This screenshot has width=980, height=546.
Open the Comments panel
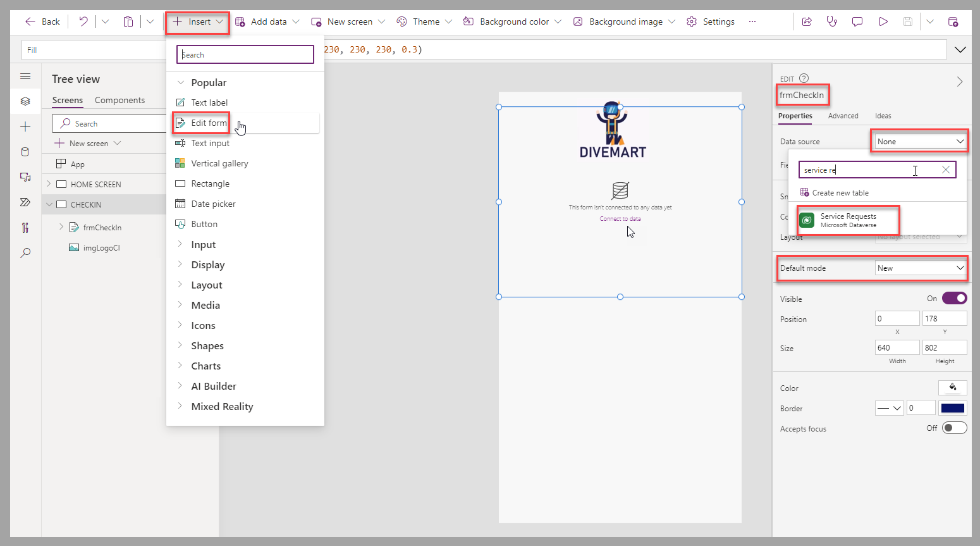point(857,21)
